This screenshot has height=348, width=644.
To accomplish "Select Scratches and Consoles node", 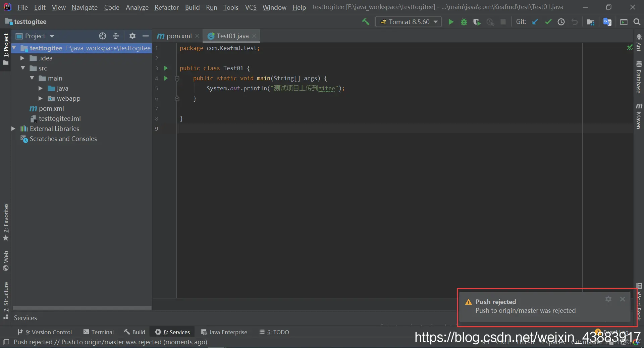I will [63, 139].
